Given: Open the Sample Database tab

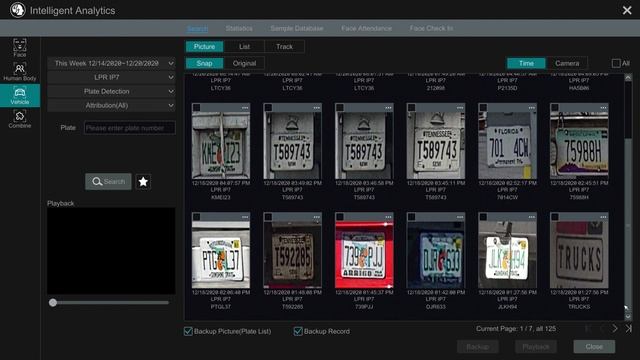Looking at the screenshot, I should 297,29.
